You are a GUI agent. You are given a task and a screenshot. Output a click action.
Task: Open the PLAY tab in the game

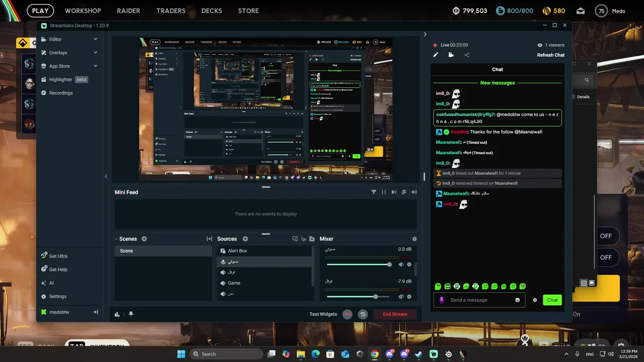[40, 11]
